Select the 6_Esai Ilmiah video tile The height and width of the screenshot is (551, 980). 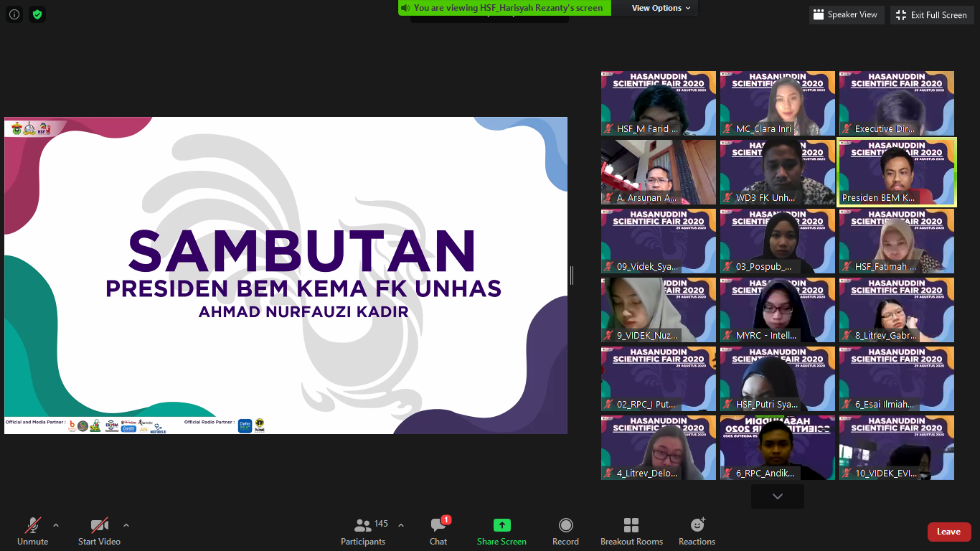(x=897, y=379)
